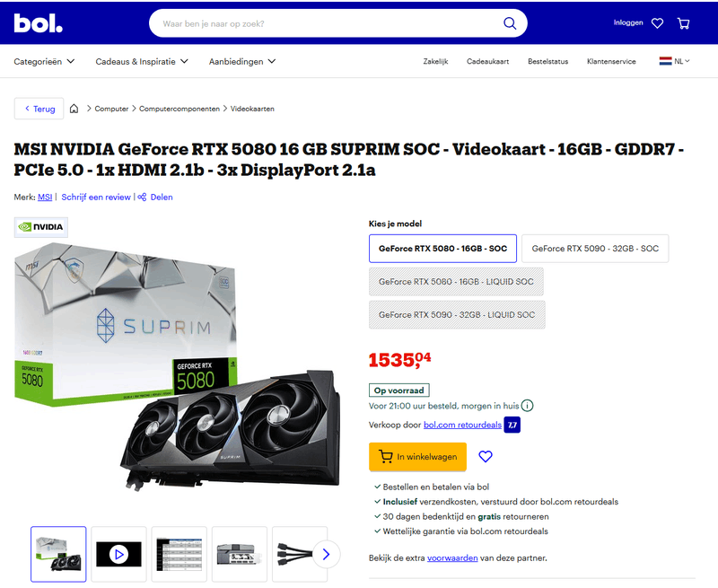Expand Cadeaus & Inspiratie menu
The width and height of the screenshot is (718, 588).
tap(142, 61)
